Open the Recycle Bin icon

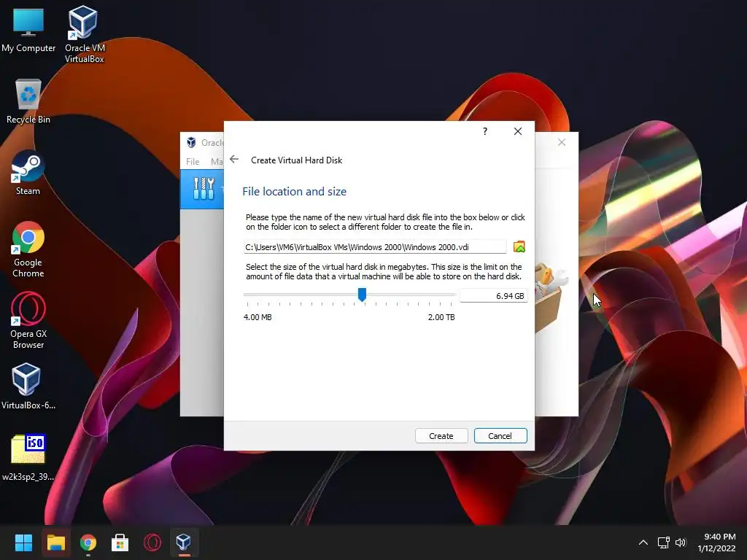tap(28, 101)
